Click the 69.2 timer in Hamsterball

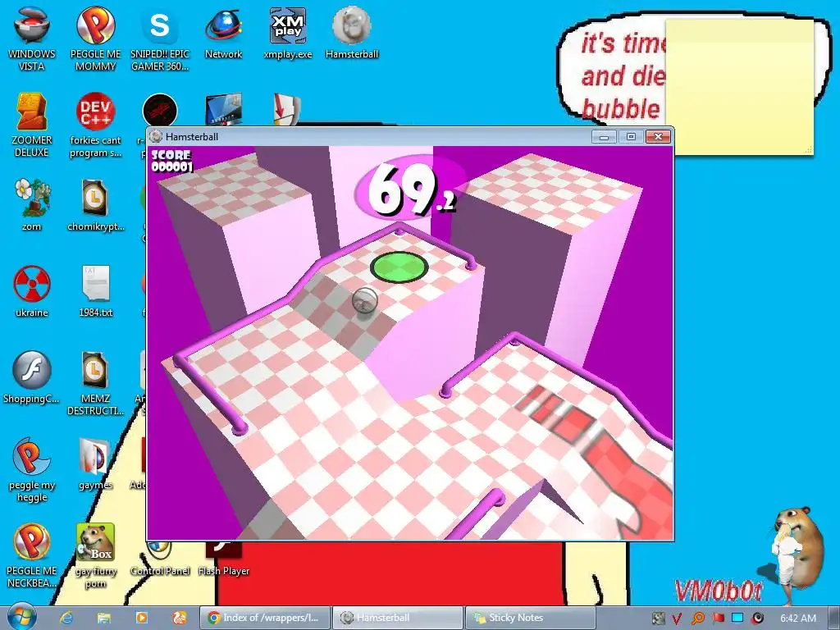point(410,189)
